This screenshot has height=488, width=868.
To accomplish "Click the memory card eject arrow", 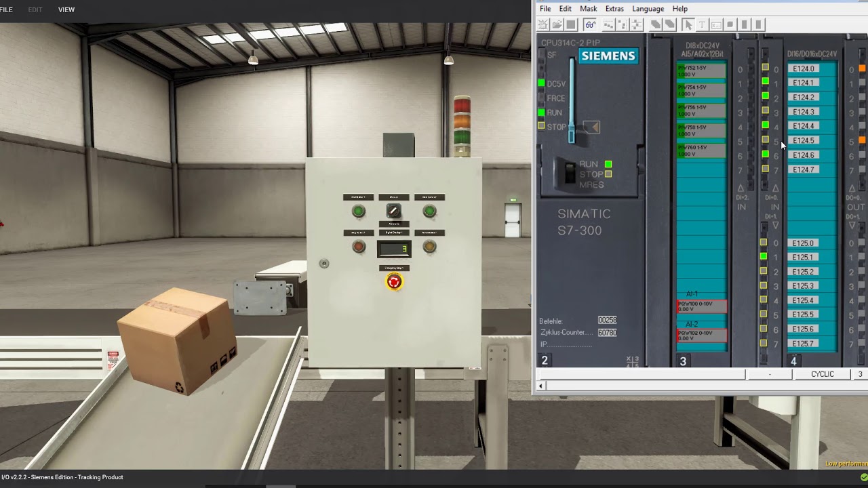I will point(591,127).
